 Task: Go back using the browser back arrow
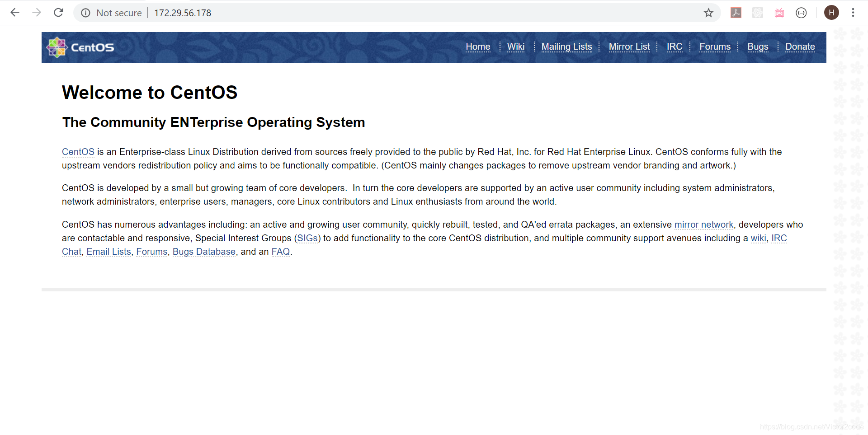(x=15, y=13)
